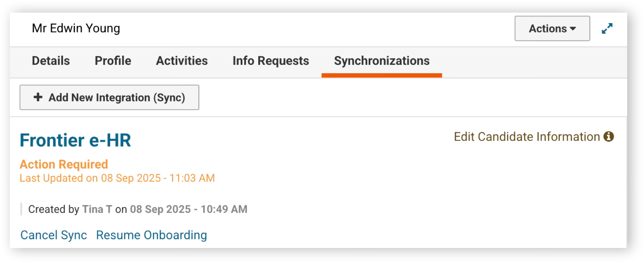Go to the Activities tab
This screenshot has width=644, height=262.
(x=182, y=61)
